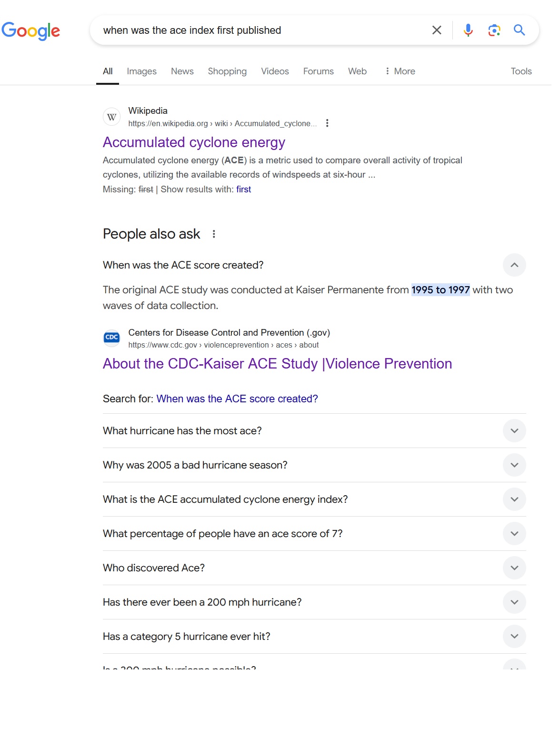Clear the search query with X icon
Viewport: 560px width, 738px height.
[437, 30]
